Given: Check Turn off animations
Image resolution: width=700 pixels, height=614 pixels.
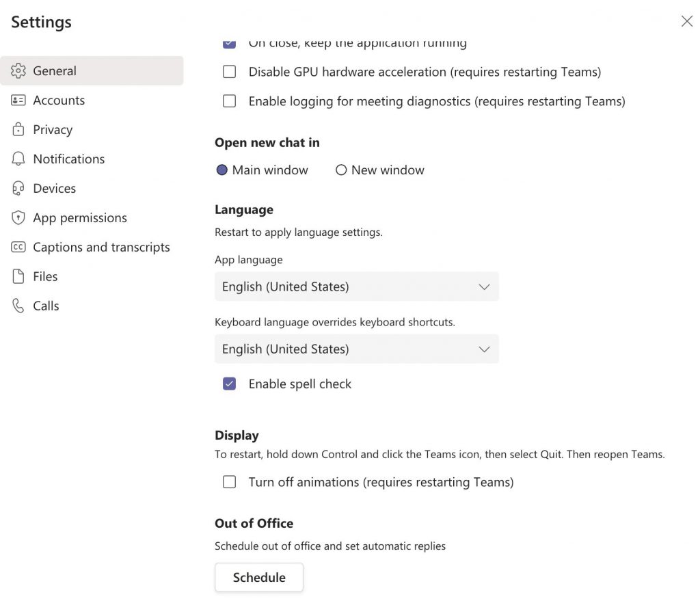Looking at the screenshot, I should [229, 481].
